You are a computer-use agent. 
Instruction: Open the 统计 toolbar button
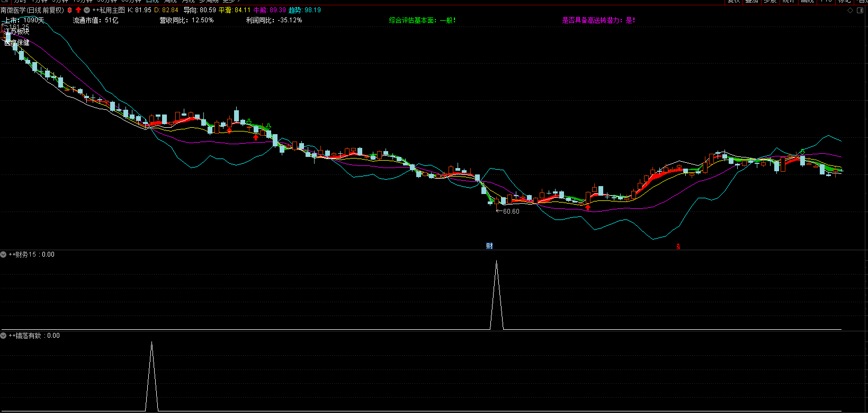[x=788, y=2]
